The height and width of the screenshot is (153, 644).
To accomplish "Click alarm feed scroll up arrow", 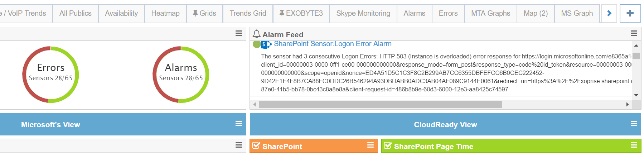I will (636, 46).
